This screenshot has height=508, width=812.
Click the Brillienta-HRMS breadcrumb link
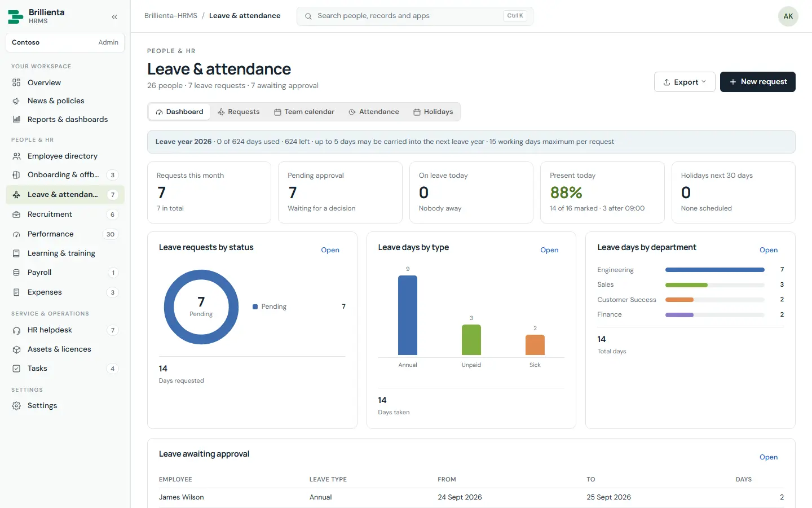(x=171, y=16)
